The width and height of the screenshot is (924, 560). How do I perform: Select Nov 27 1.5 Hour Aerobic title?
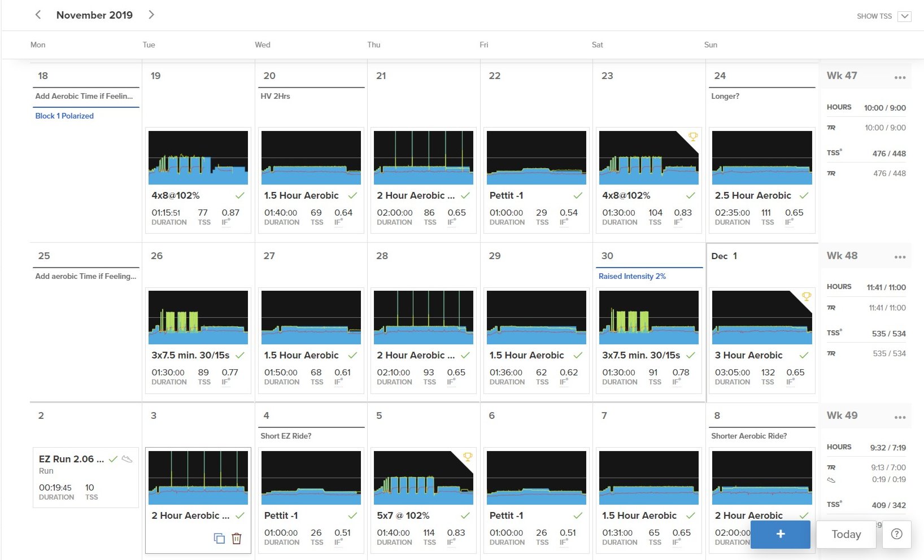pyautogui.click(x=301, y=355)
